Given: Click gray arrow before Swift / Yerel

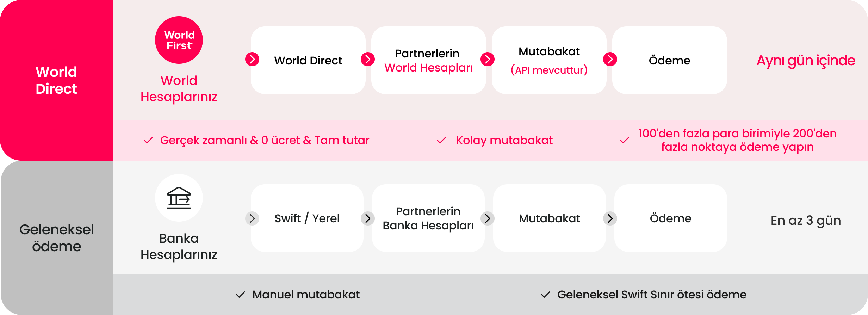Looking at the screenshot, I should point(252,218).
